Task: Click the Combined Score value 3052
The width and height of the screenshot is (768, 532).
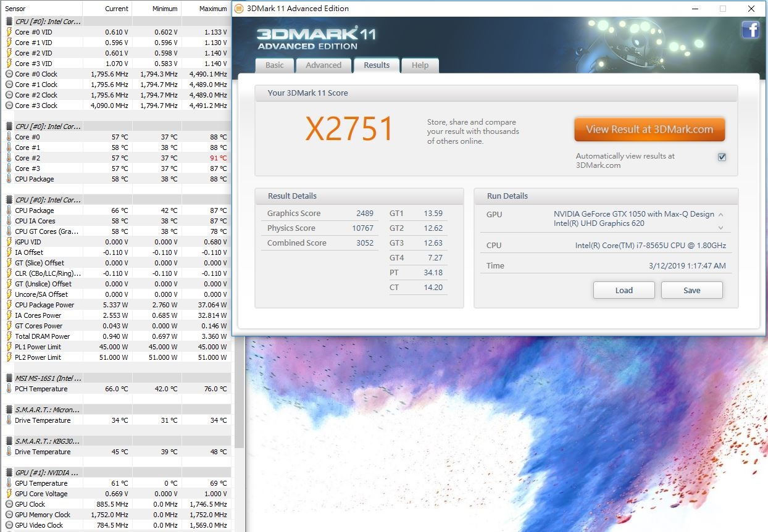Action: (365, 243)
